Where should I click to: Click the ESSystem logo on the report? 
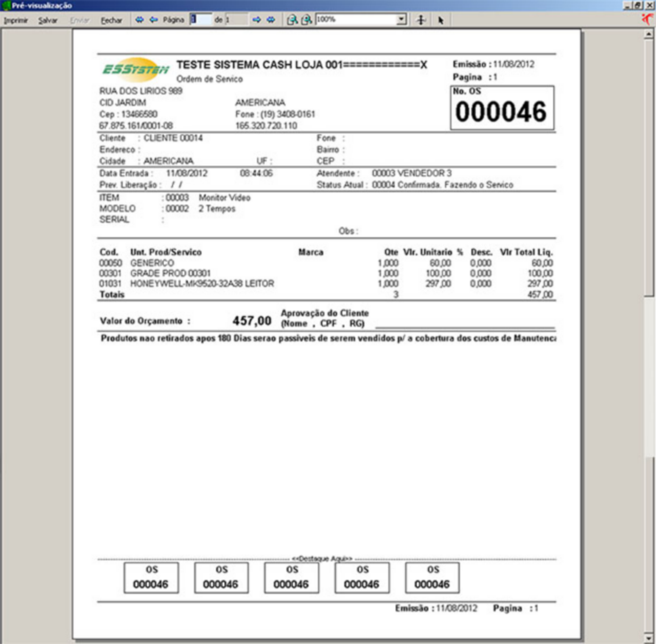(135, 69)
